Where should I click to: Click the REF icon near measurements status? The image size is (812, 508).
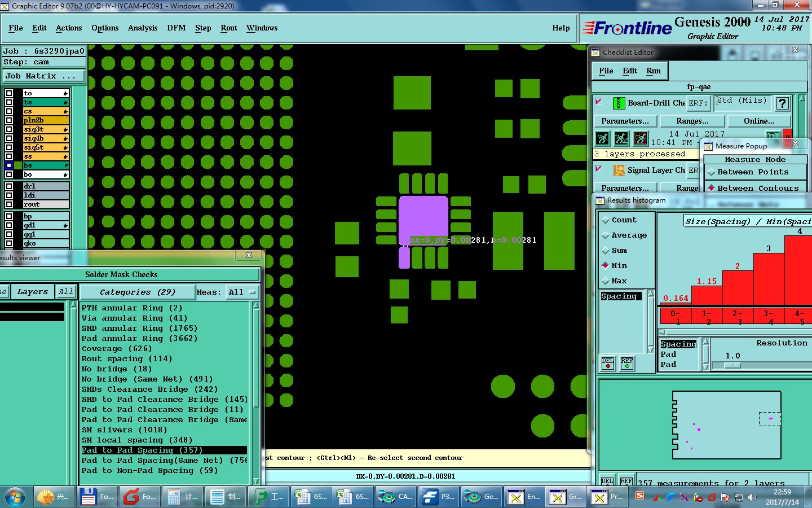tap(626, 481)
